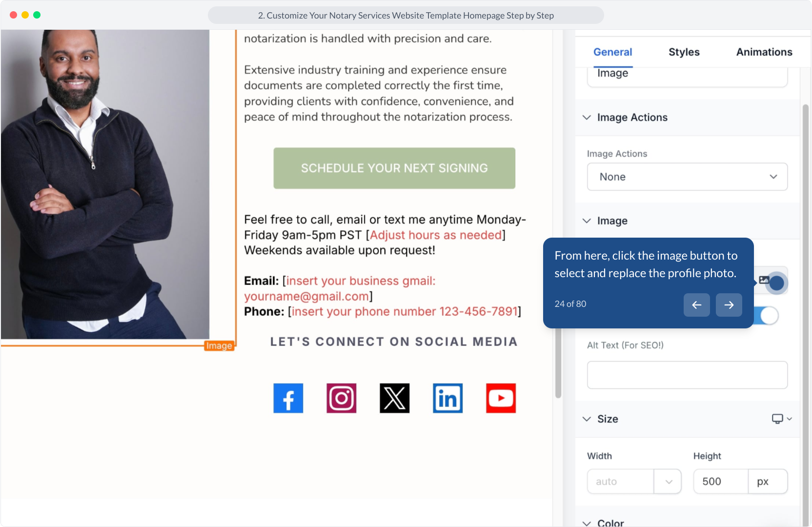
Task: Click the macOS zoom window button
Action: [37, 15]
